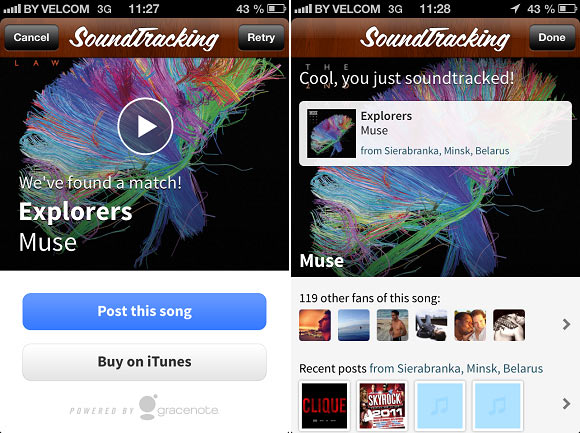Open the shirtless man fan avatar

pos(392,325)
